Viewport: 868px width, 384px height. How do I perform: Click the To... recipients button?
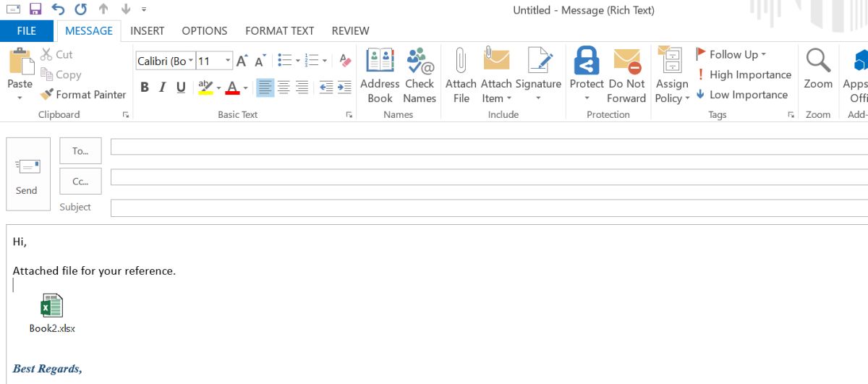coord(80,151)
